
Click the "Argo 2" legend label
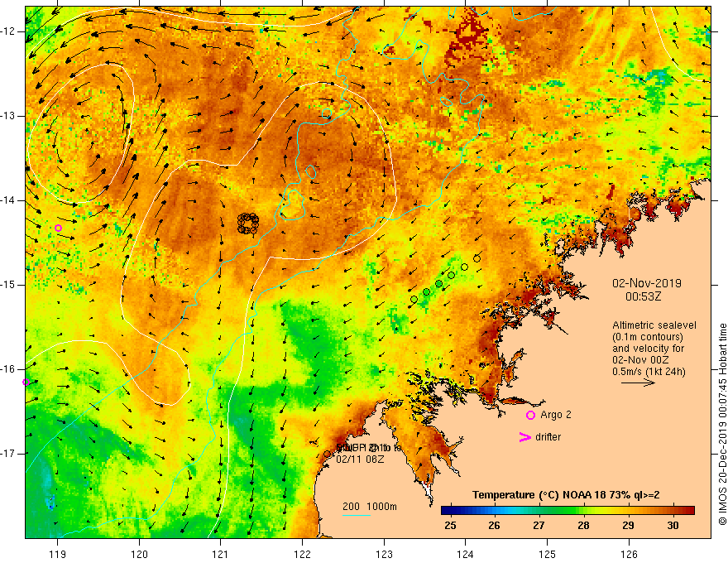pos(556,414)
